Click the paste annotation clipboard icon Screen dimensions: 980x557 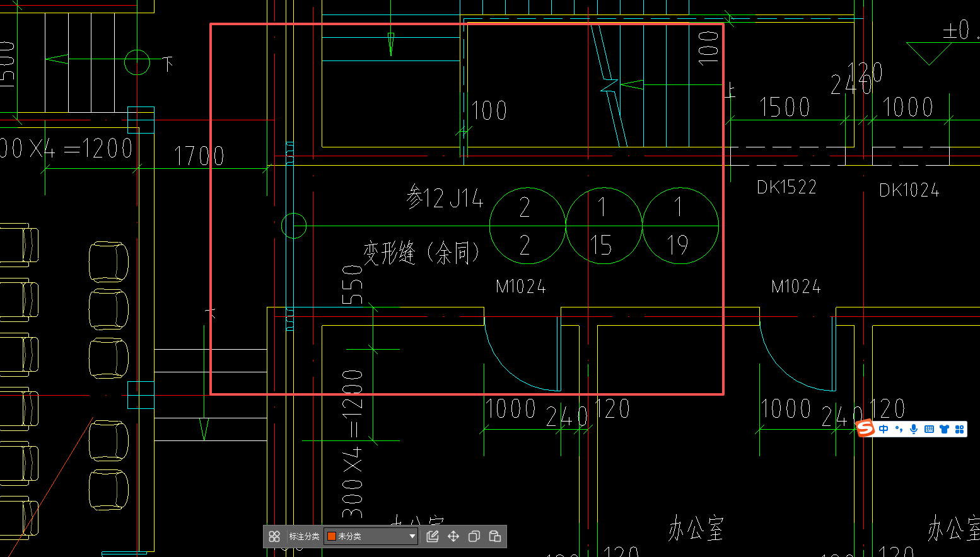(495, 536)
